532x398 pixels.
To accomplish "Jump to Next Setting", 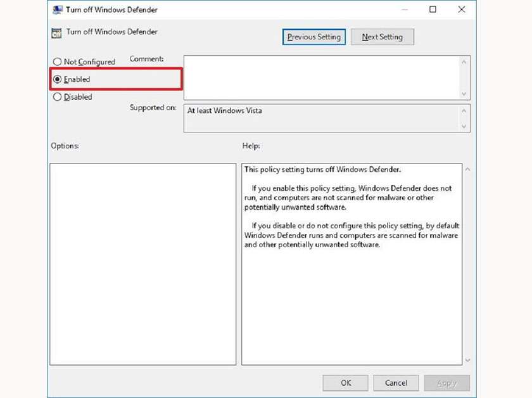I will pos(382,37).
